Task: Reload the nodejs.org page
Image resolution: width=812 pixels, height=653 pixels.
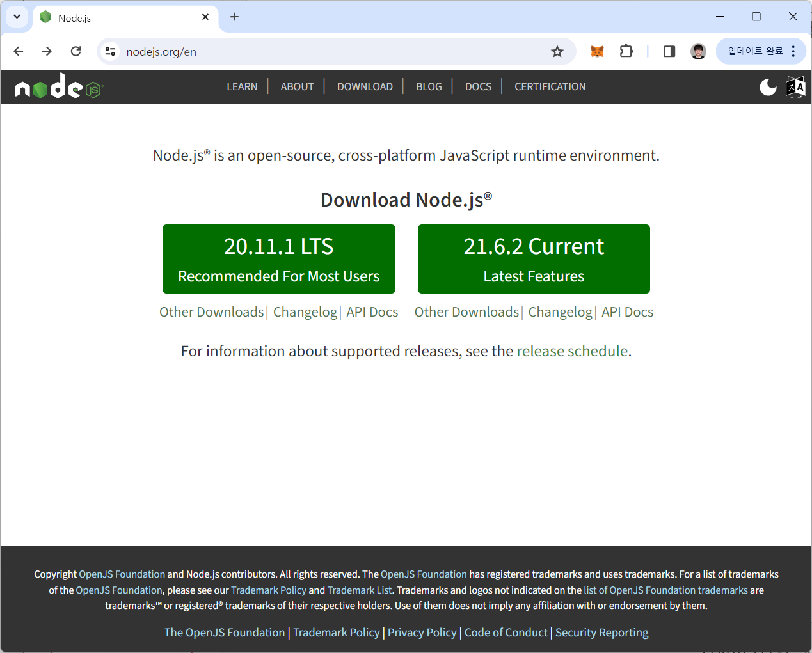Action: point(76,51)
